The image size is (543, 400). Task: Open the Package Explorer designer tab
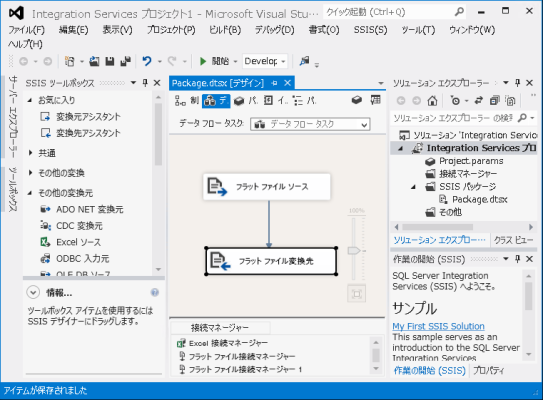(305, 100)
